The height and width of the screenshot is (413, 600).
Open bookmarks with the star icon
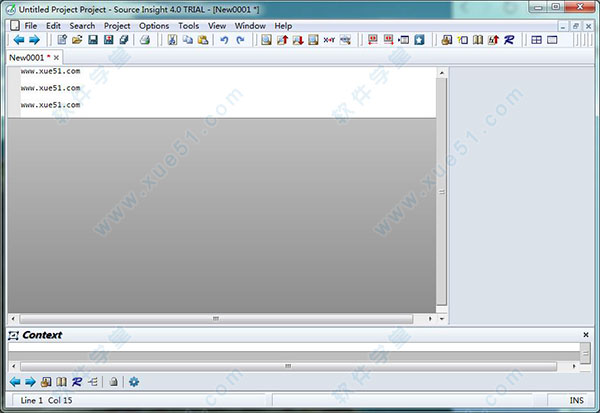pos(419,40)
